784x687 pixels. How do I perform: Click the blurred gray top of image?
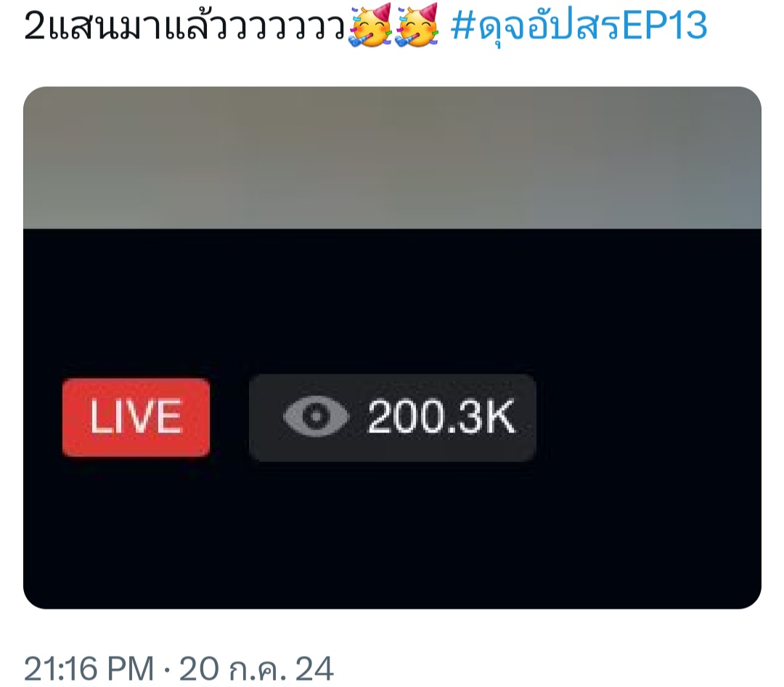tap(392, 157)
